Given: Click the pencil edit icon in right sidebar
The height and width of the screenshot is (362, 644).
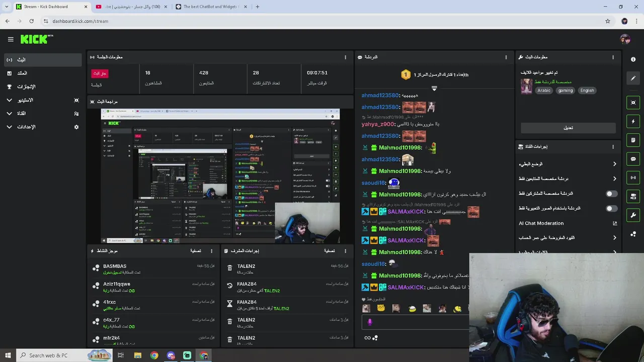Looking at the screenshot, I should point(633,78).
